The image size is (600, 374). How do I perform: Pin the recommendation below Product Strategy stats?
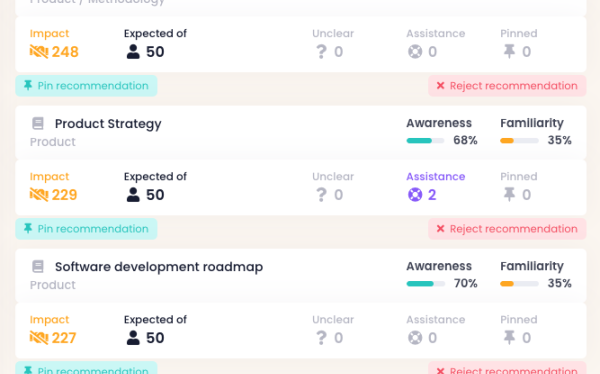(x=86, y=229)
